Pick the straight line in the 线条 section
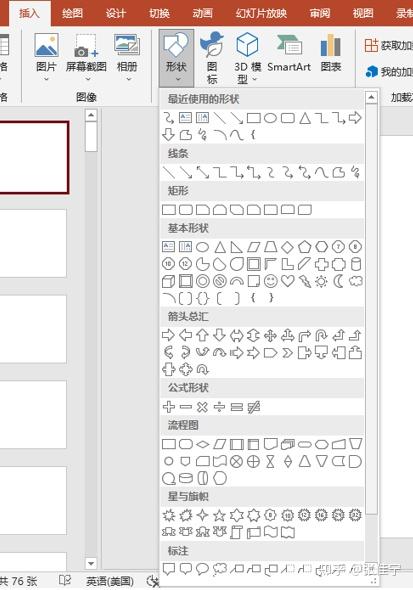Viewport: 413px width, 590px height. tap(169, 172)
